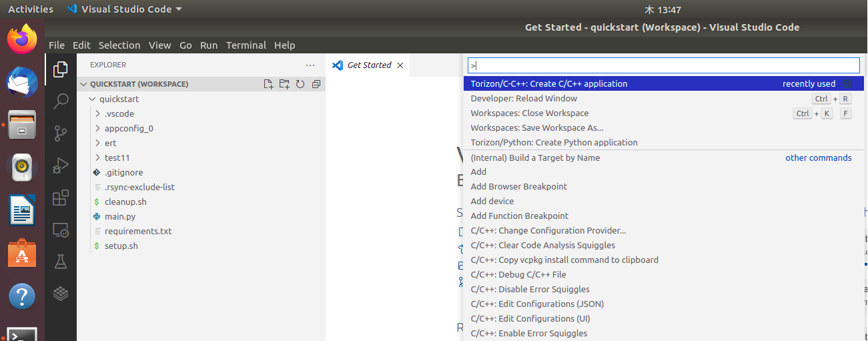Refresh the Explorer file tree
Image resolution: width=868 pixels, height=341 pixels.
[x=300, y=84]
